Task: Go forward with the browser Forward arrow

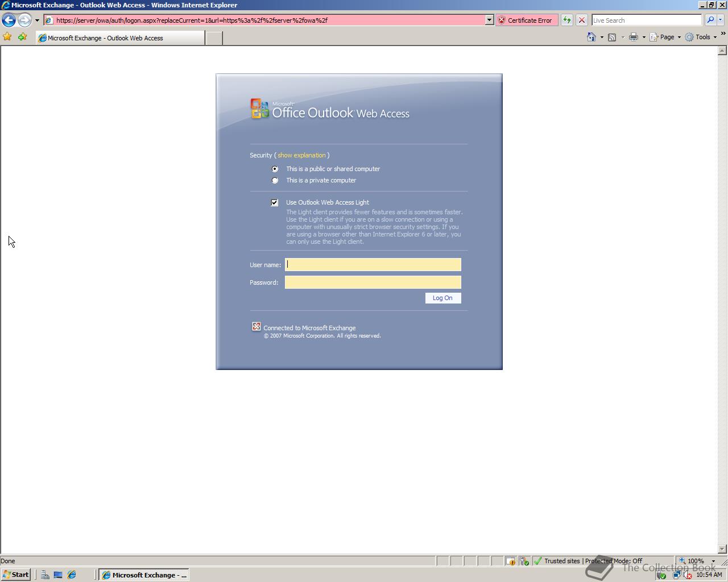Action: click(x=24, y=20)
